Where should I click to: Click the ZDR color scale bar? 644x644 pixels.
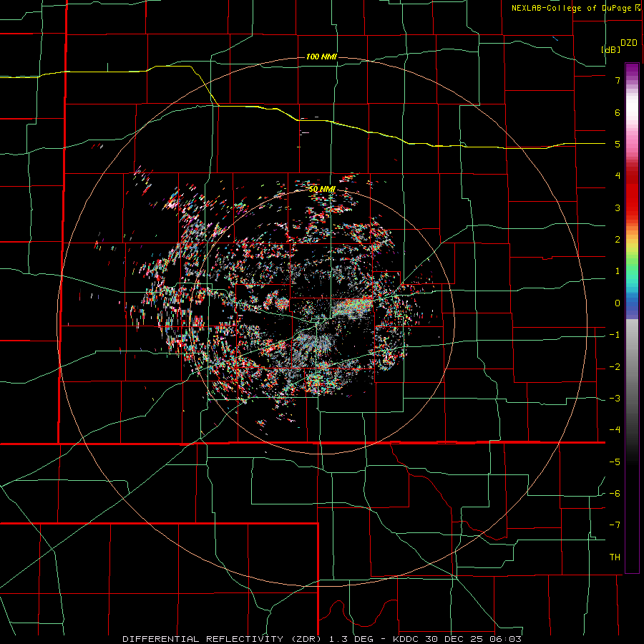click(x=632, y=318)
